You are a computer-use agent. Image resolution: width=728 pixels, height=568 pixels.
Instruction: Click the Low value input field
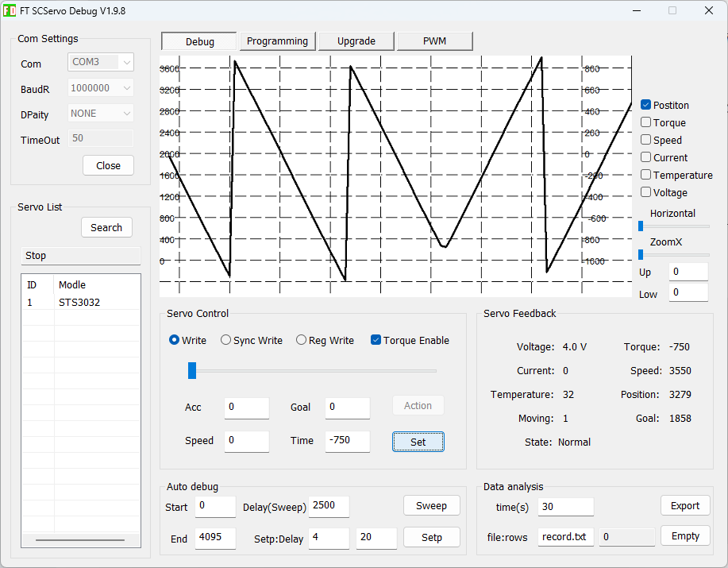pyautogui.click(x=688, y=292)
